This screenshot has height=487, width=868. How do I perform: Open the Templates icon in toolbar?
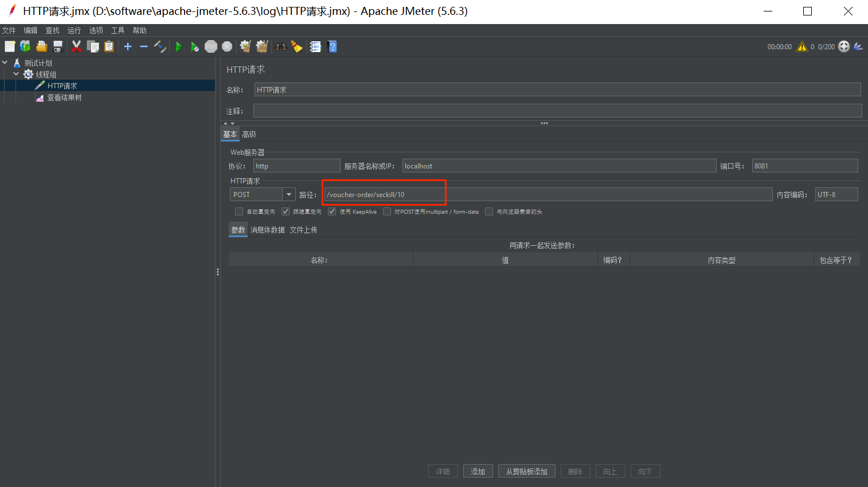pos(25,46)
